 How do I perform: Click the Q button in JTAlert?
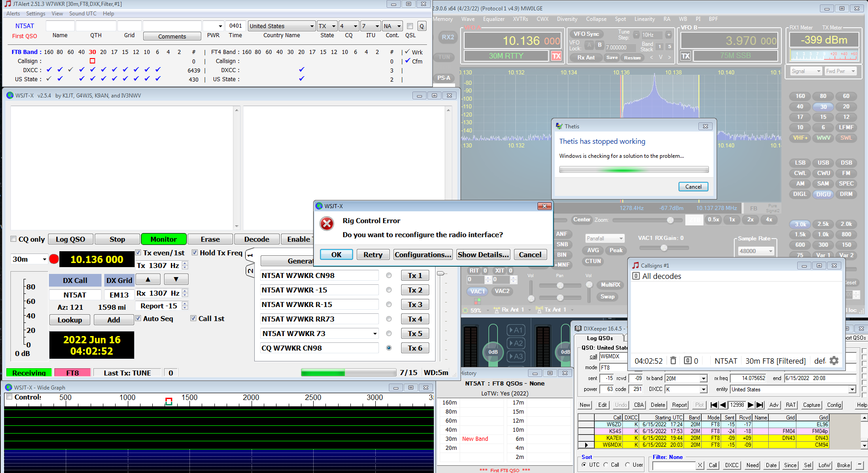tap(422, 26)
